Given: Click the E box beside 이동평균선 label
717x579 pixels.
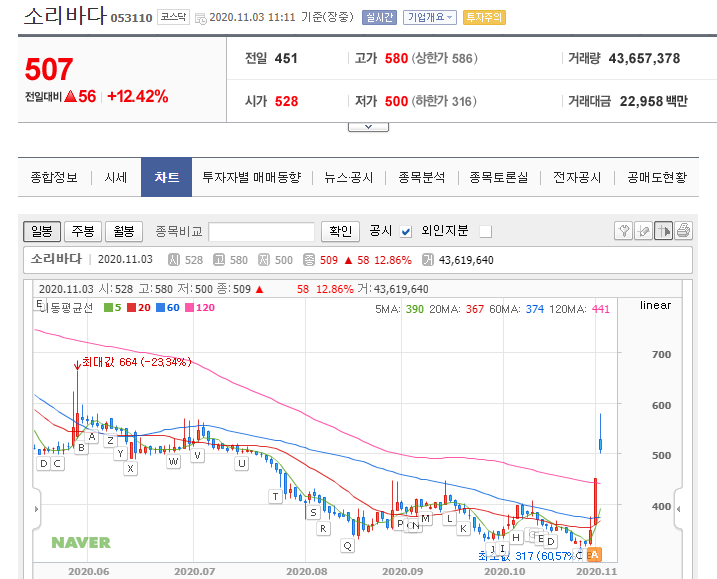Looking at the screenshot, I should coord(39,304).
